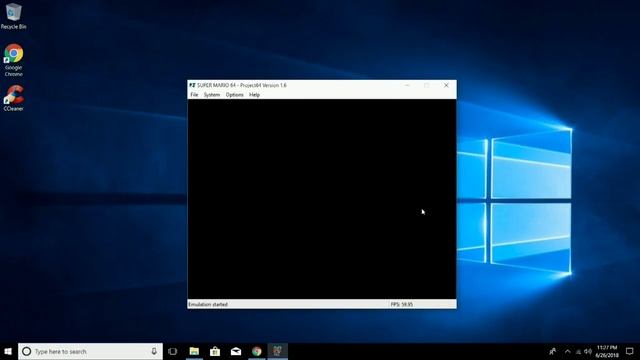Show hidden system tray icons
This screenshot has height=360, width=640.
coord(567,351)
